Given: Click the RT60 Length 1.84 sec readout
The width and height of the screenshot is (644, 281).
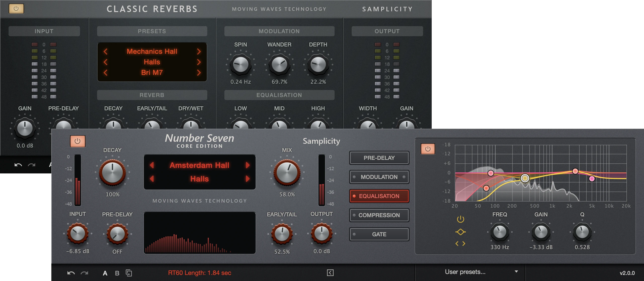Looking at the screenshot, I should [199, 273].
